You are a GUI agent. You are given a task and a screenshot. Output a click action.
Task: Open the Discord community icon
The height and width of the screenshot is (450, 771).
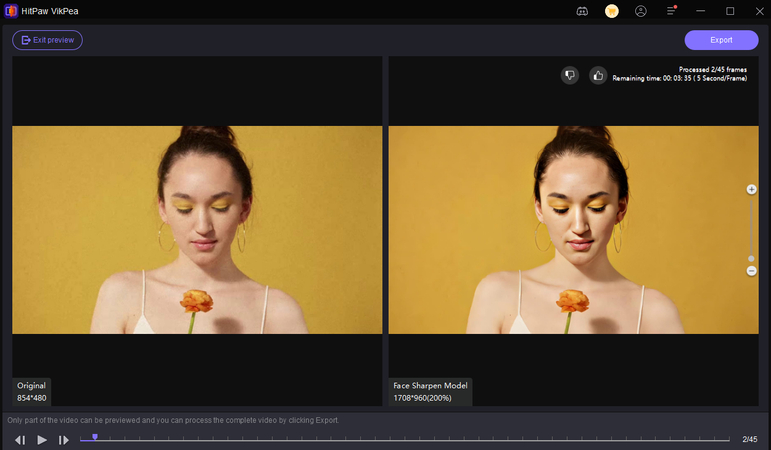[x=582, y=11]
